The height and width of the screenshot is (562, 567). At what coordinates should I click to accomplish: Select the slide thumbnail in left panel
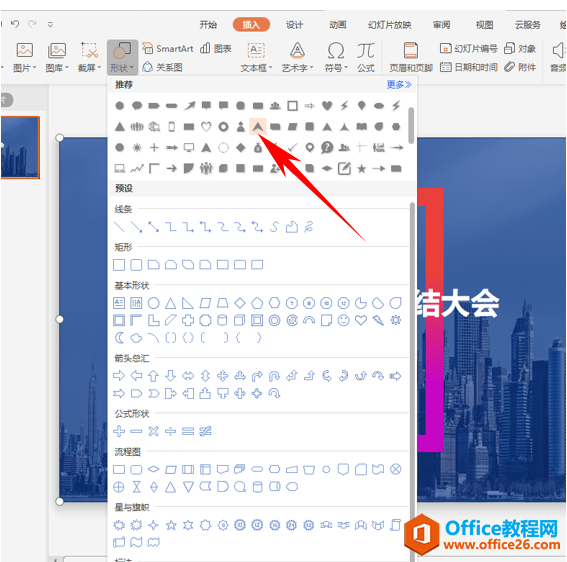point(20,147)
